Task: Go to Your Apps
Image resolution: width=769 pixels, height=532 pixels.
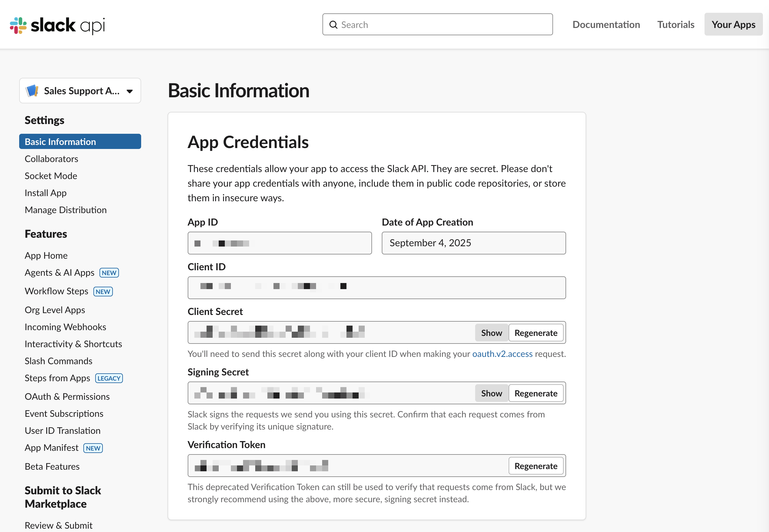Action: (x=733, y=24)
